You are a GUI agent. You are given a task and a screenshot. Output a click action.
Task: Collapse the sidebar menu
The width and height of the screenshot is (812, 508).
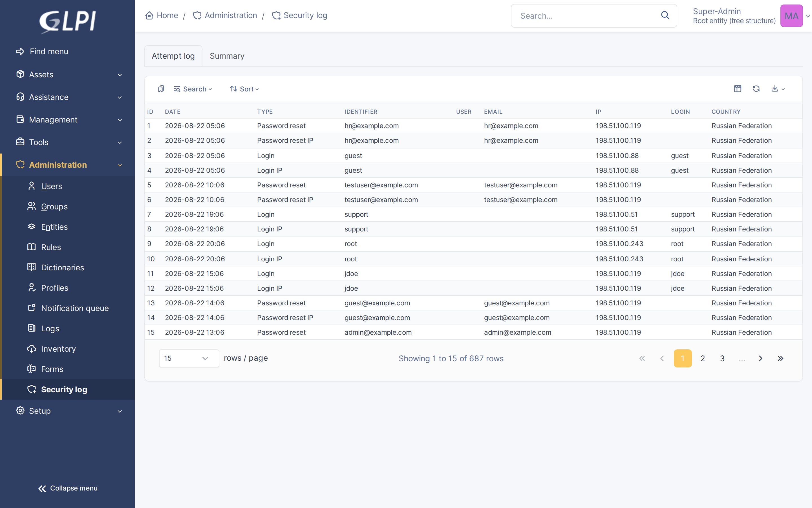tap(68, 488)
